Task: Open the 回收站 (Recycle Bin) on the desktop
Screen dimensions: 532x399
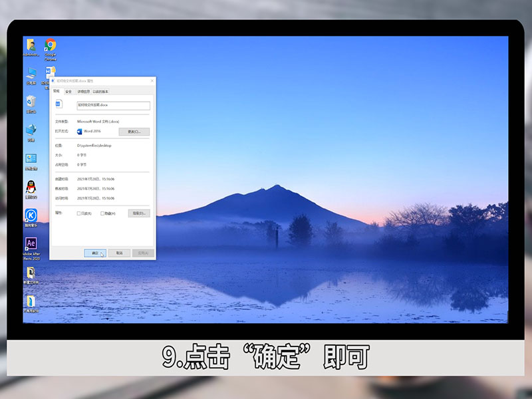Action: click(x=30, y=101)
